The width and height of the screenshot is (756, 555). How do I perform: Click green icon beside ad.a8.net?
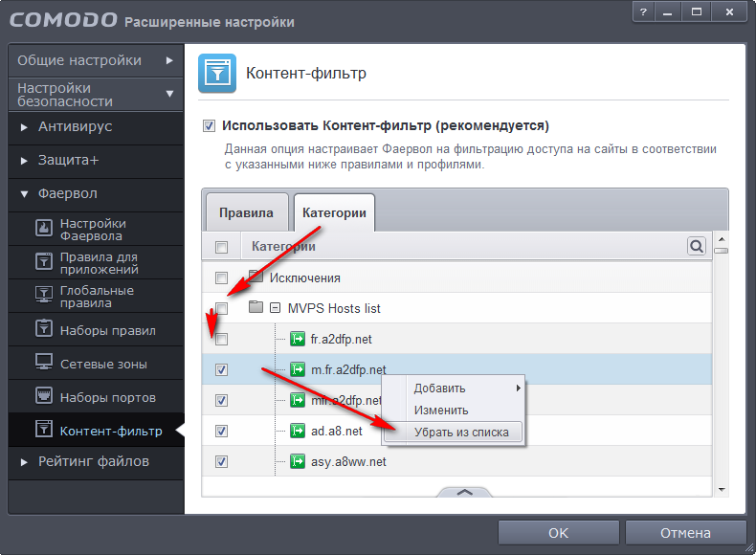298,431
